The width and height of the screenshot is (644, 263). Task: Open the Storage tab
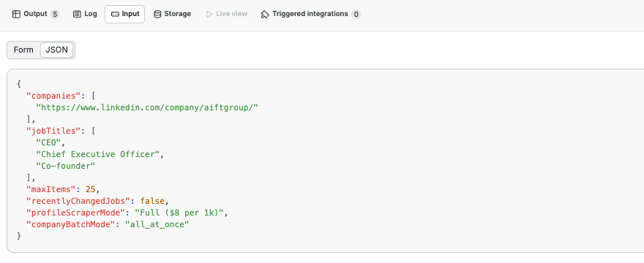[x=172, y=14]
